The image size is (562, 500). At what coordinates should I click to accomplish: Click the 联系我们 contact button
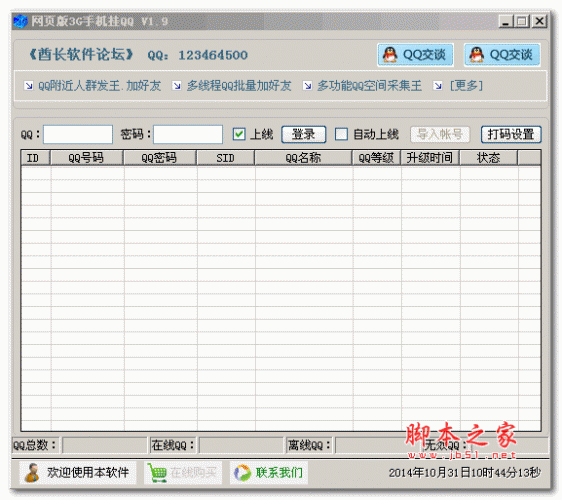(269, 473)
